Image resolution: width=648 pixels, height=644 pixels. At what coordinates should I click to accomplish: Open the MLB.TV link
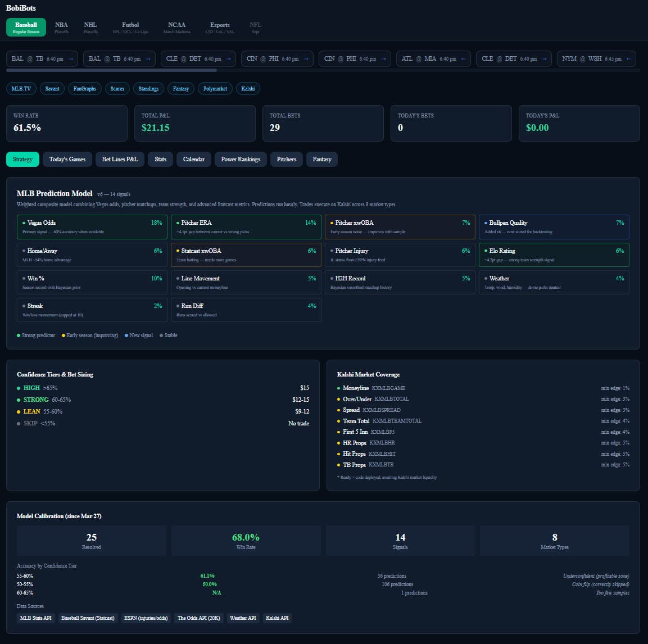tap(21, 88)
